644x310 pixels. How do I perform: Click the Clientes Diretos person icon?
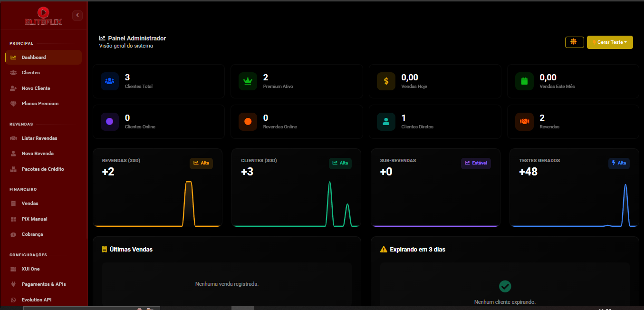click(386, 122)
